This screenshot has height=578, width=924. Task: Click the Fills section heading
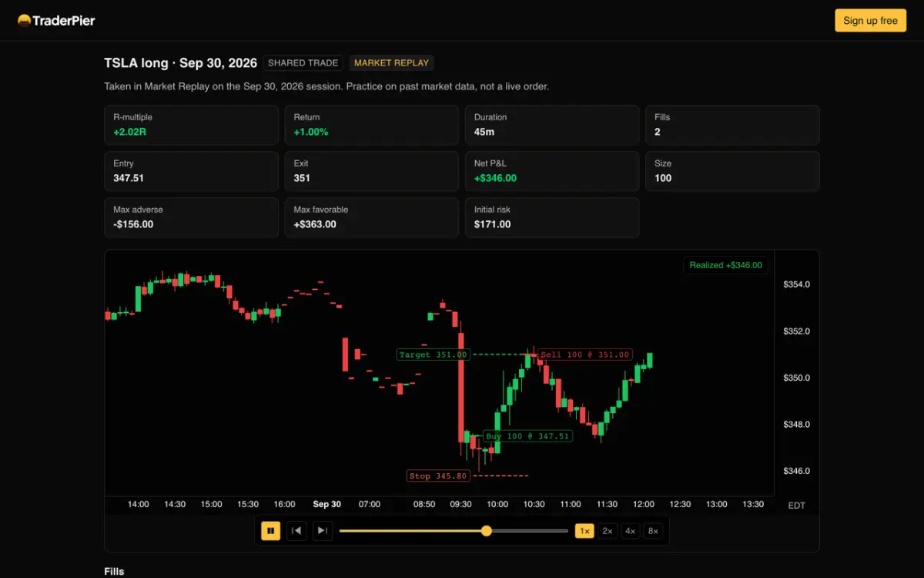pos(115,572)
